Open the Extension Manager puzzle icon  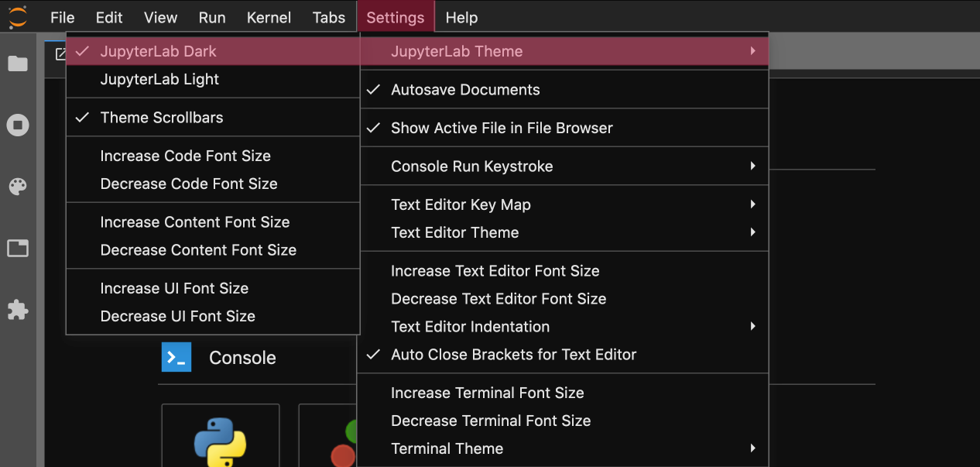point(18,311)
